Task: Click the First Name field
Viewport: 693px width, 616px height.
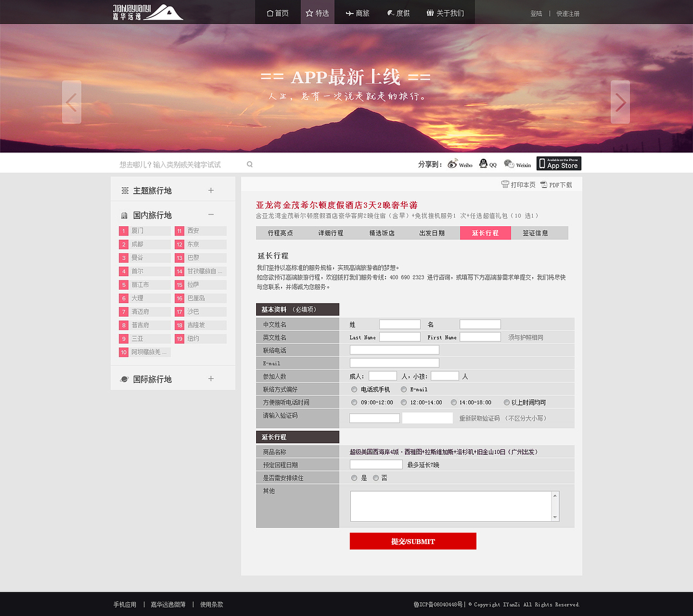Action: tap(480, 337)
